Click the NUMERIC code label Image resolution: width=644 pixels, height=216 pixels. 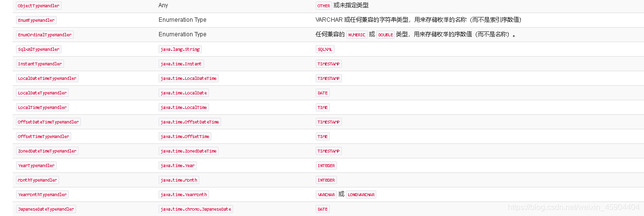(x=357, y=35)
